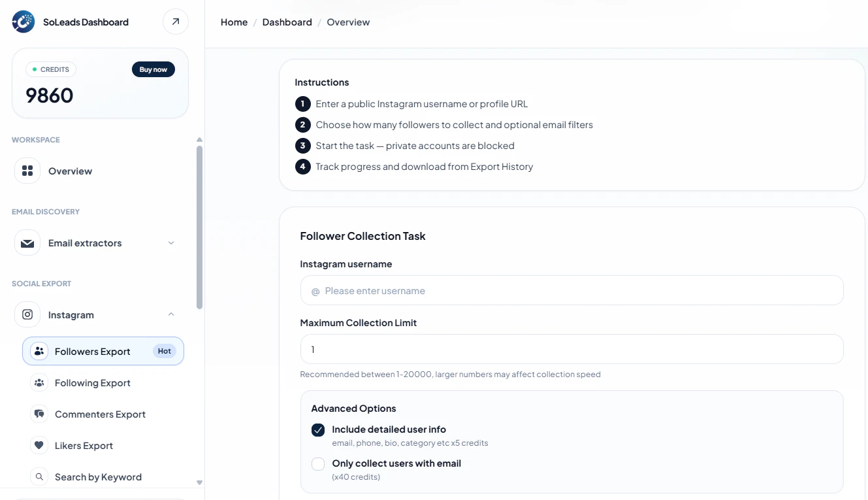Click the 'x40 credits' note

pyautogui.click(x=356, y=476)
